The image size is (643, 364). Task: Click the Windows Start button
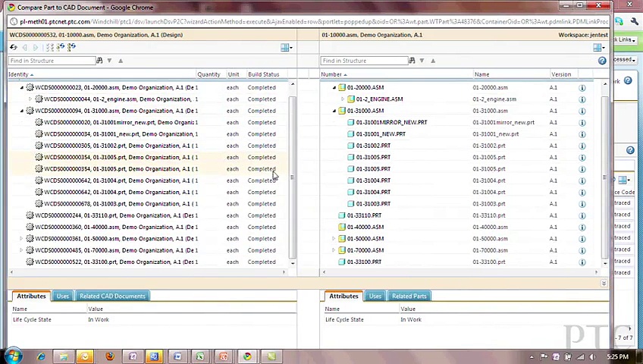pyautogui.click(x=13, y=356)
